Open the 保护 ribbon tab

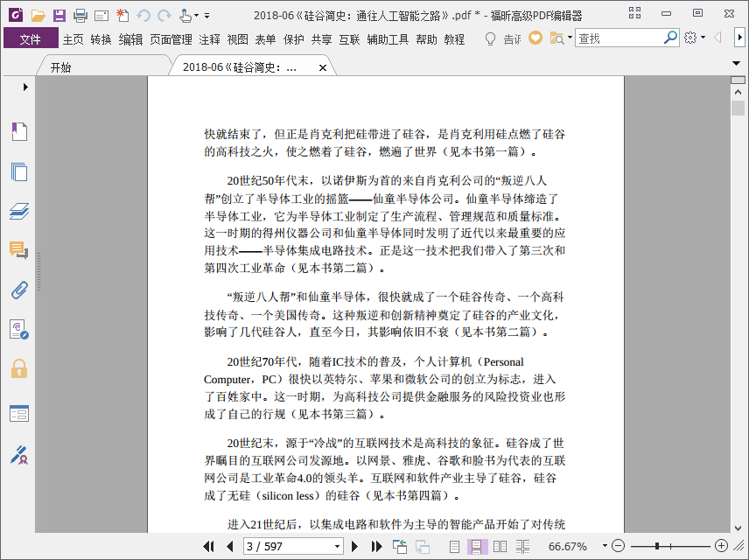293,39
